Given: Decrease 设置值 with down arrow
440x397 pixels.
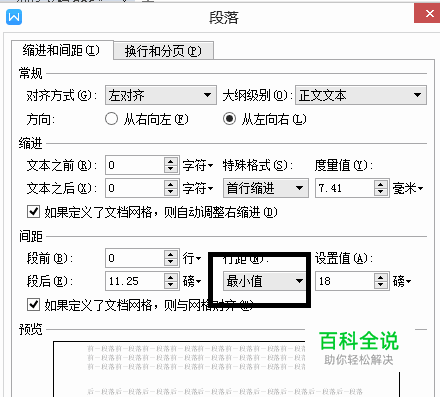Looking at the screenshot, I should point(381,285).
